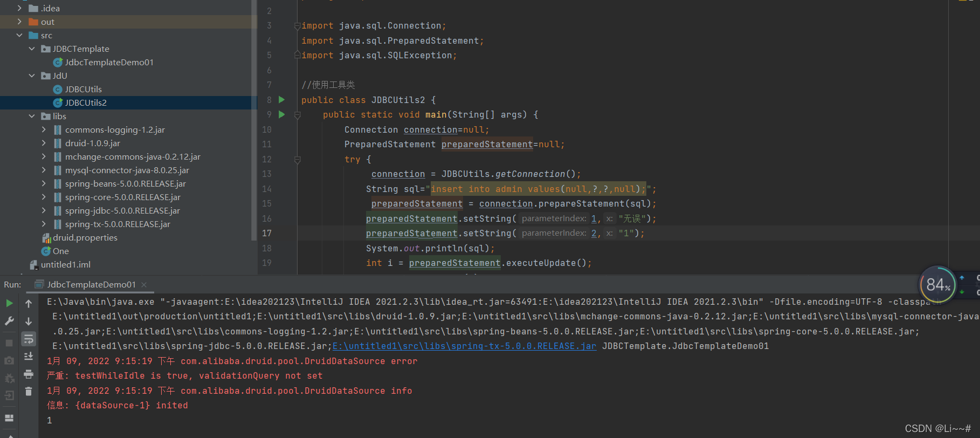Screen dimensions: 980x438
Task: Click the dump threads camera icon
Action: point(9,360)
